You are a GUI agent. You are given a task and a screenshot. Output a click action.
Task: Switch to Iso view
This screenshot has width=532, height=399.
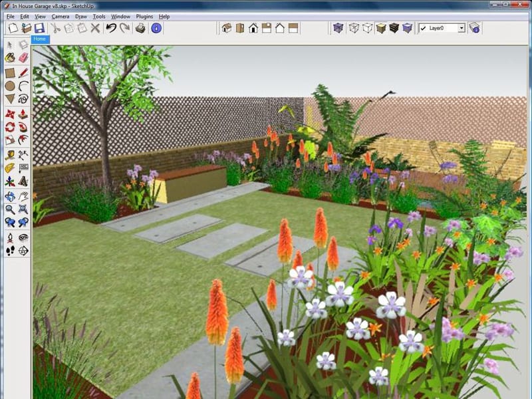click(x=227, y=28)
